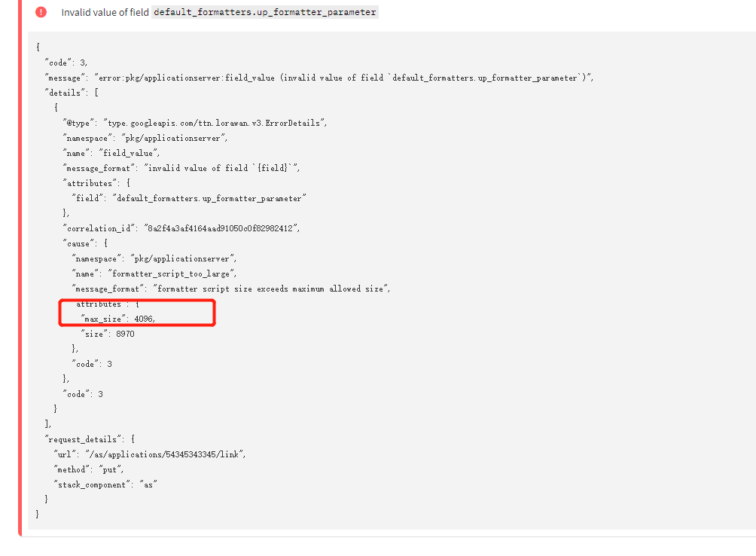Click the "url" /as/applications link path line
The image size is (756, 556).
150,454
